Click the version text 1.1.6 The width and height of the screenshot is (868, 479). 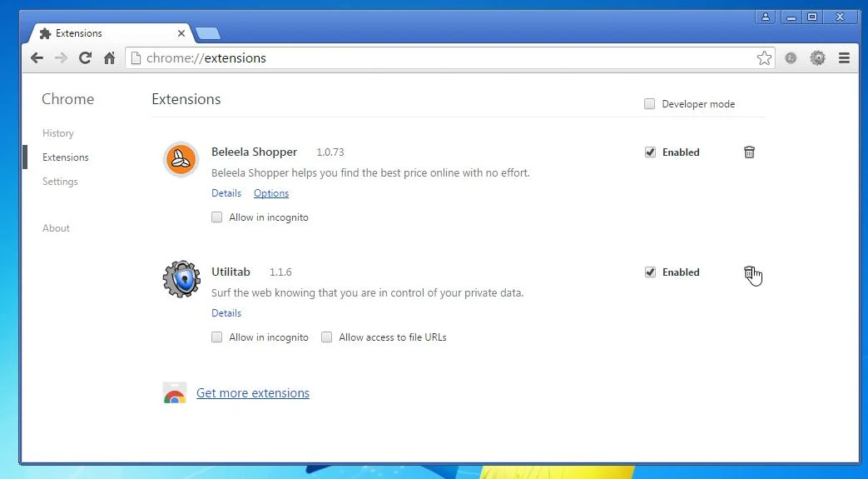coord(280,272)
